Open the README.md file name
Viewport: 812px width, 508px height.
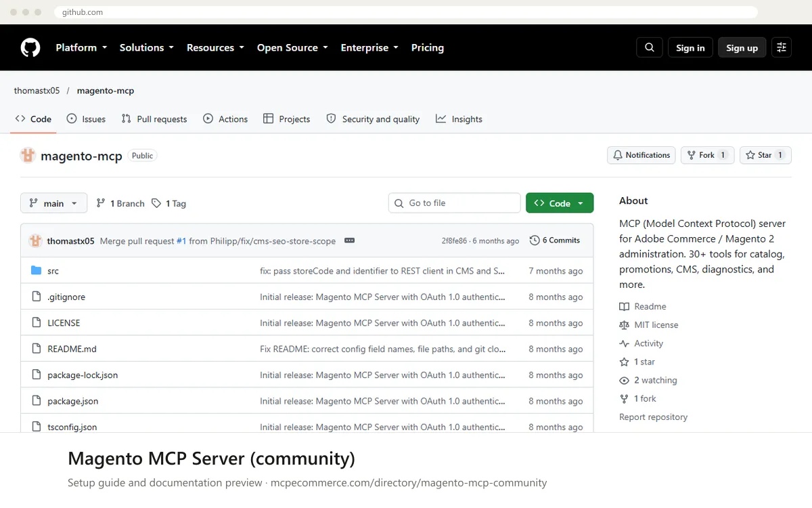(72, 350)
